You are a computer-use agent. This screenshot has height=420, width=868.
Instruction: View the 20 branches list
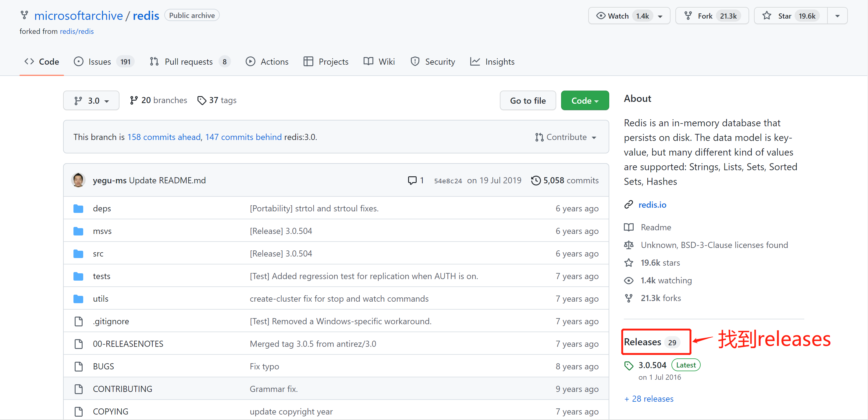(158, 100)
